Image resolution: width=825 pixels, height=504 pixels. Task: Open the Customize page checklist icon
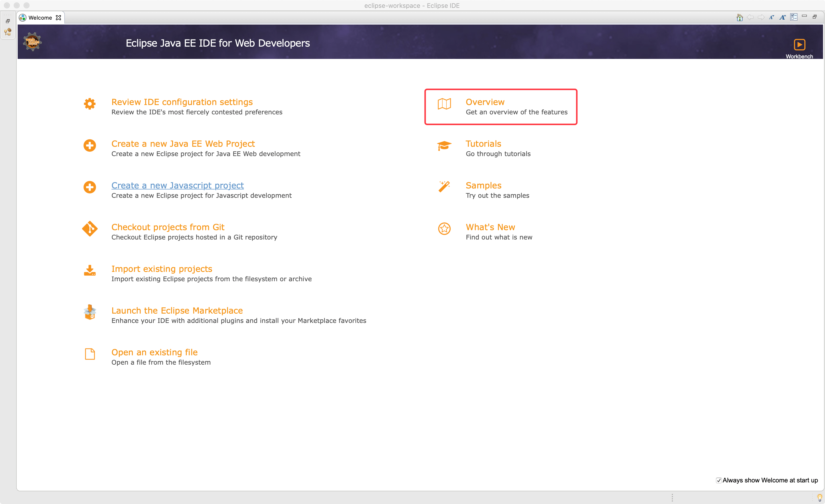(x=794, y=17)
